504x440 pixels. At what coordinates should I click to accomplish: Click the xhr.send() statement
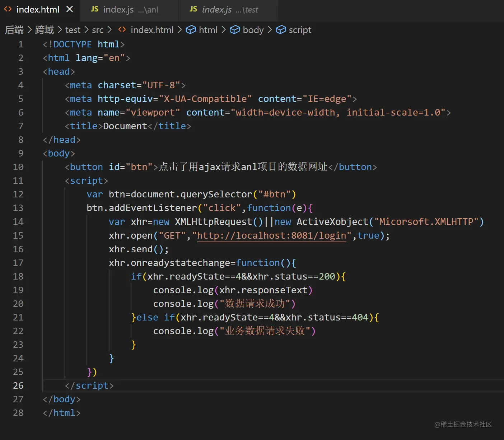coord(139,249)
